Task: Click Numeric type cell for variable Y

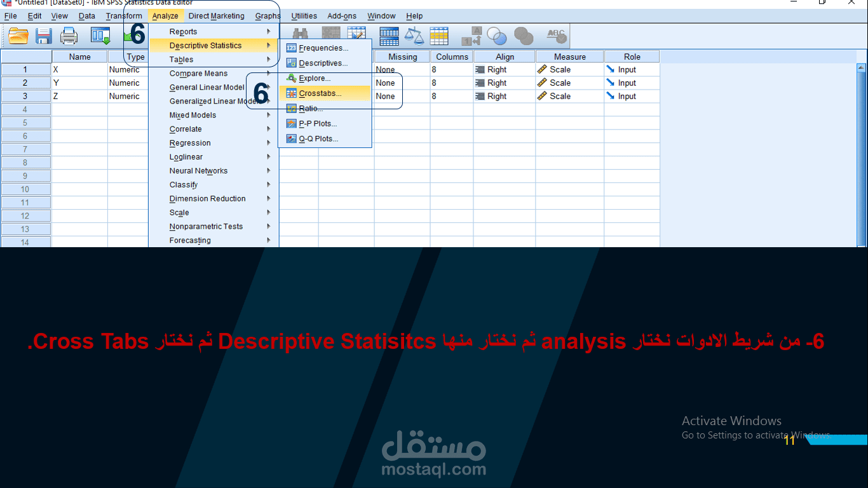Action: pos(128,83)
